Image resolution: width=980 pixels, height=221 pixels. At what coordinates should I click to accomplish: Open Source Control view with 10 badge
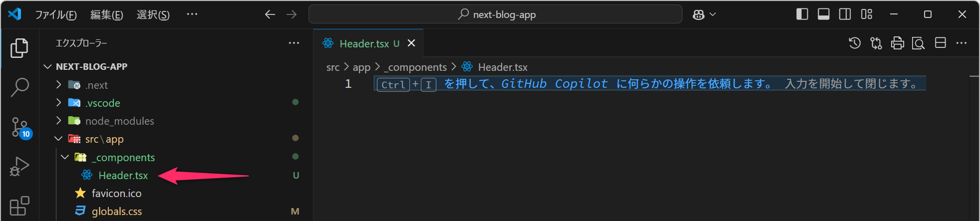pyautogui.click(x=20, y=127)
